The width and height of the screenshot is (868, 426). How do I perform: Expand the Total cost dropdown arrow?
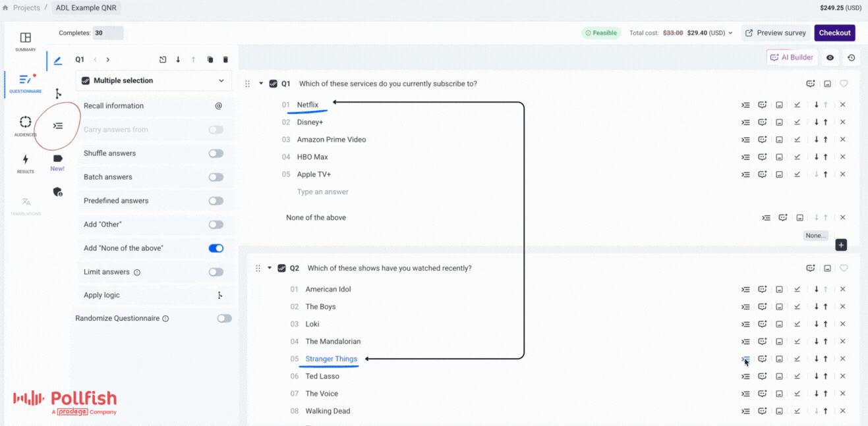pyautogui.click(x=730, y=33)
